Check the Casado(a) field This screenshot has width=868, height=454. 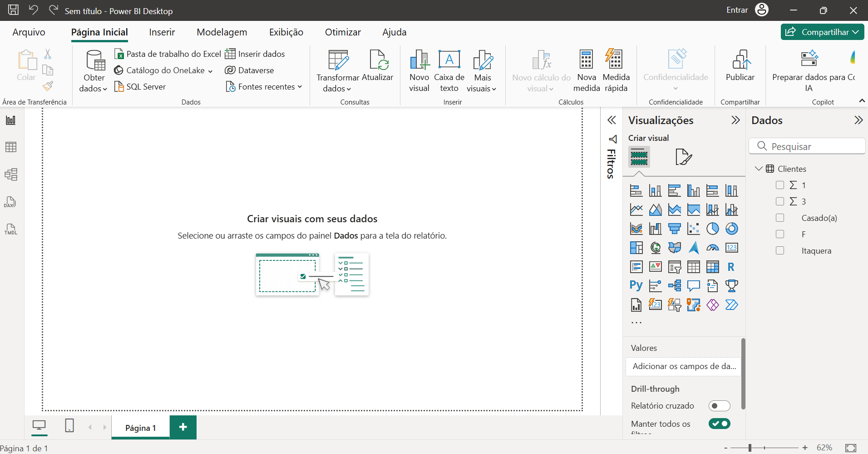[780, 218]
